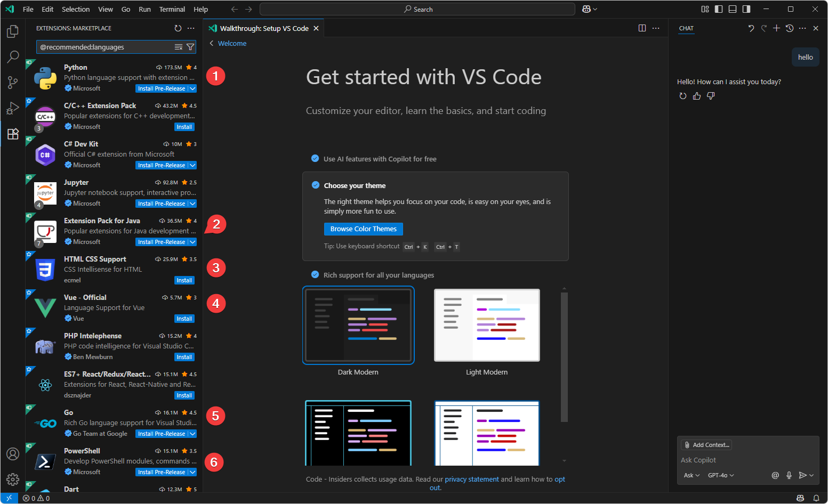Toggle primary side bar layout button
Viewport: 828px width, 504px height.
[x=719, y=9]
